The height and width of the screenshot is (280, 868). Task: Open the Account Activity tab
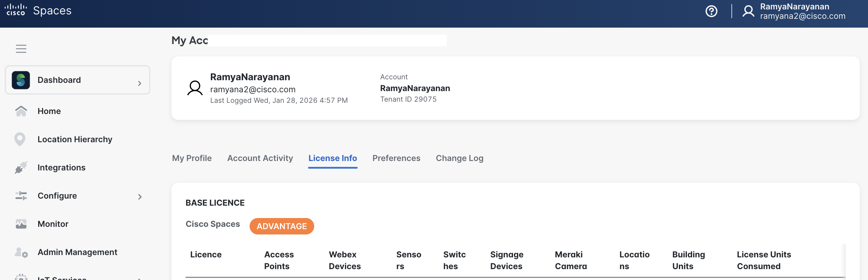pyautogui.click(x=260, y=158)
